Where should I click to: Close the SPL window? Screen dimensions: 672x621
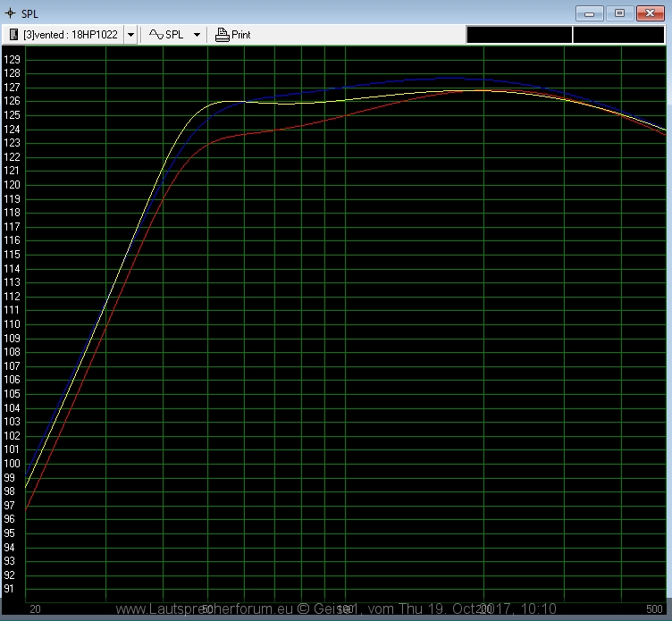(648, 13)
